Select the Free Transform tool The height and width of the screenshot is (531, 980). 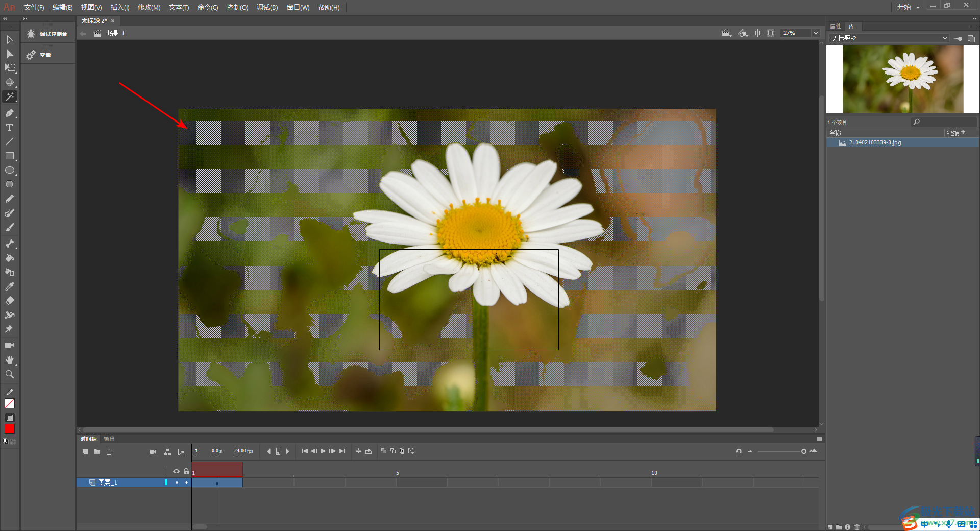10,68
